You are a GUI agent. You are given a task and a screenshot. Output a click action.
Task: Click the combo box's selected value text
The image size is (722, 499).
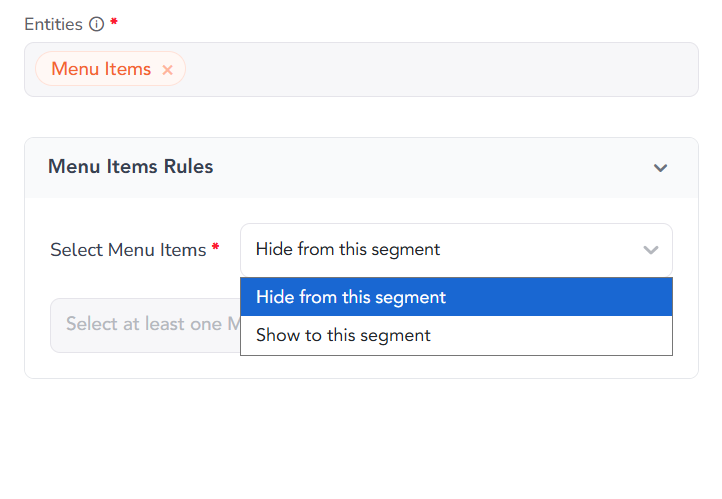pyautogui.click(x=347, y=249)
